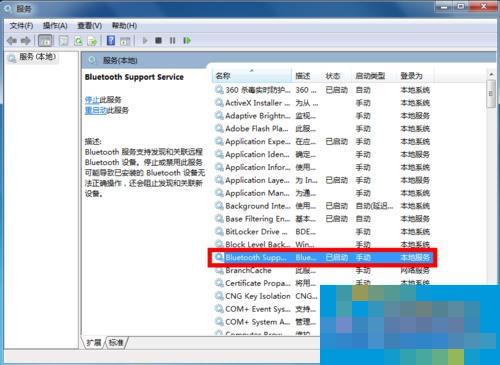This screenshot has height=365, width=500.
Task: Select the 360 杀毒实时防护 service row
Action: pyautogui.click(x=323, y=90)
